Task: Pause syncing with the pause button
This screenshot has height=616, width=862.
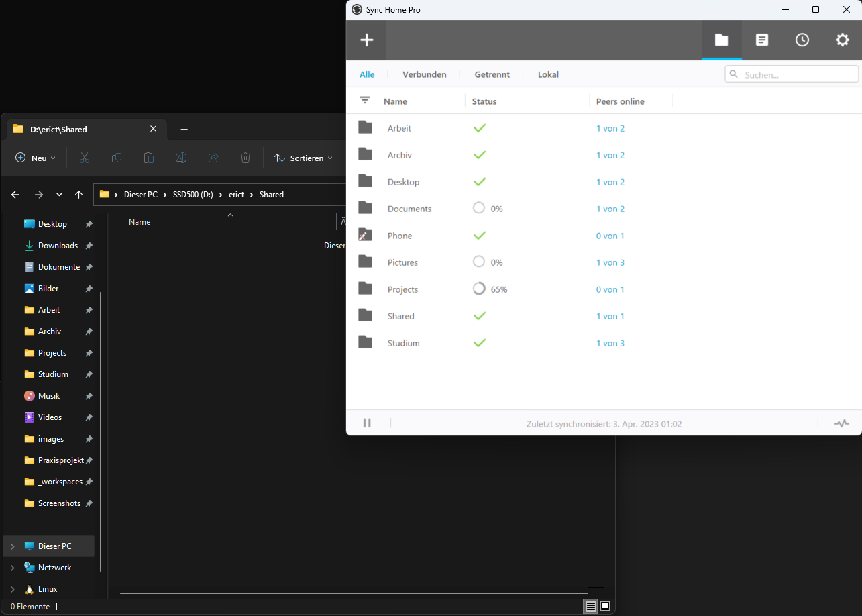Action: pos(367,423)
